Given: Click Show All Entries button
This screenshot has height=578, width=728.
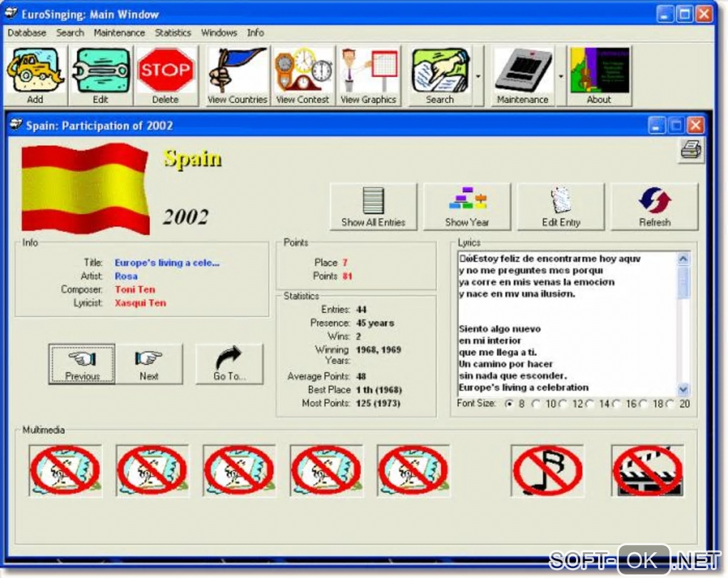Looking at the screenshot, I should (373, 207).
